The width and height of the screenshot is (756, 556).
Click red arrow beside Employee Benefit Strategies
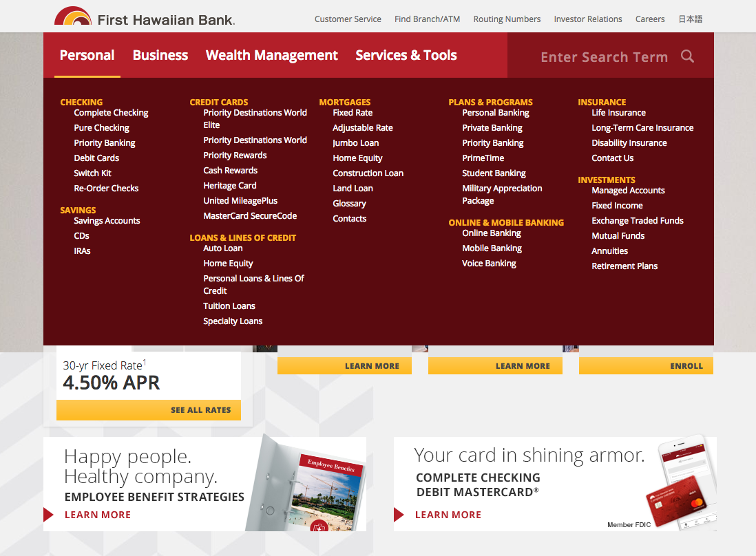(48, 515)
